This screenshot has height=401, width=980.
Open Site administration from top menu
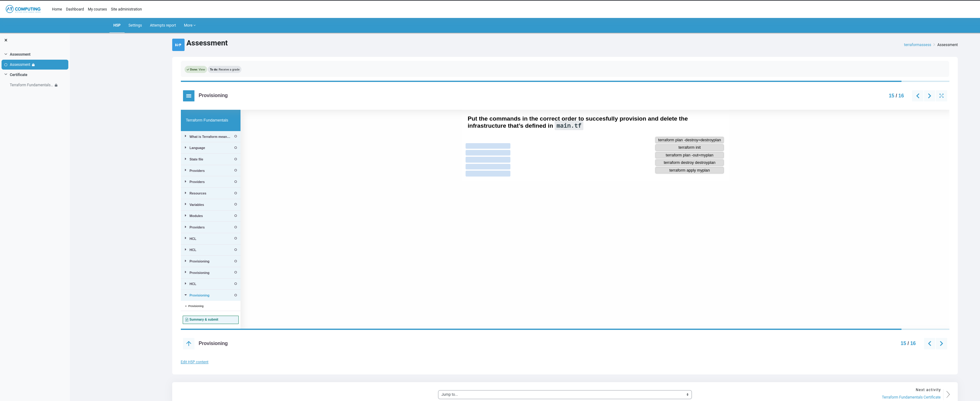click(126, 9)
